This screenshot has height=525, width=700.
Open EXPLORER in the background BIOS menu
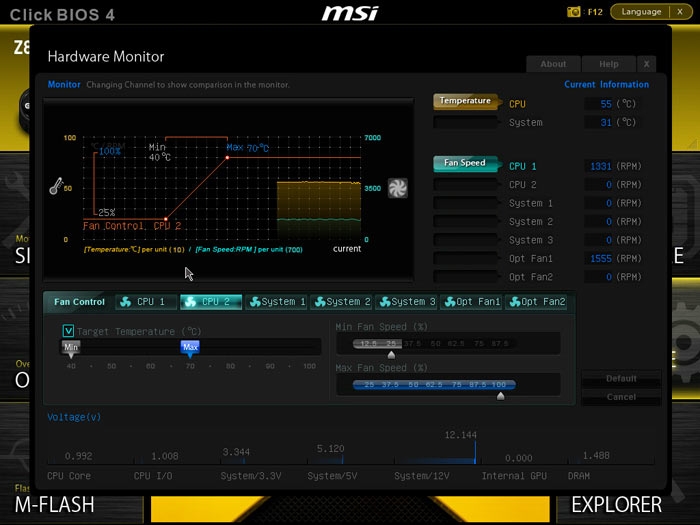point(617,505)
